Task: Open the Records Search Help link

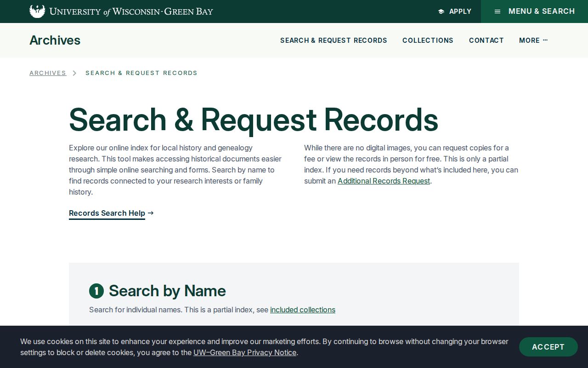Action: 107,213
